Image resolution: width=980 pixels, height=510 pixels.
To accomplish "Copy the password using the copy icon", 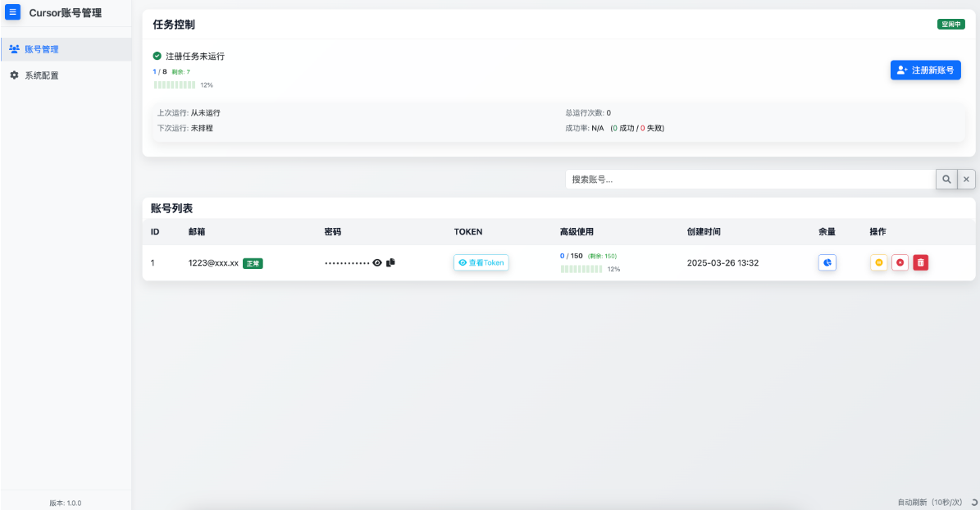I will point(390,262).
